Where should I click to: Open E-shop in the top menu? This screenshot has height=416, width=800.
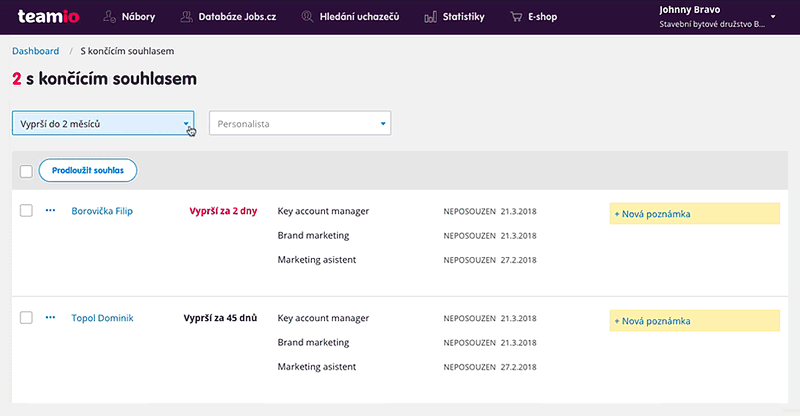coord(542,17)
